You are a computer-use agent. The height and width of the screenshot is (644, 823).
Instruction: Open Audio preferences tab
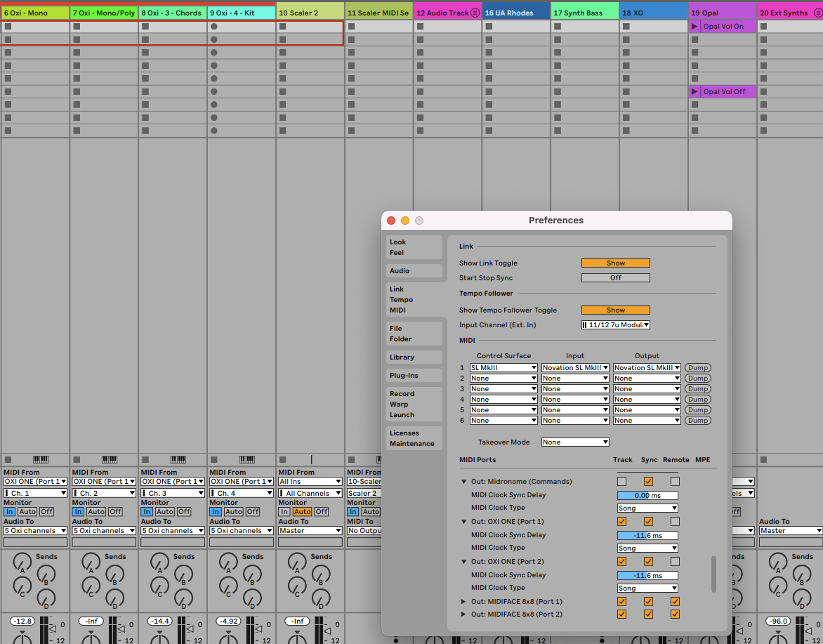coord(414,271)
